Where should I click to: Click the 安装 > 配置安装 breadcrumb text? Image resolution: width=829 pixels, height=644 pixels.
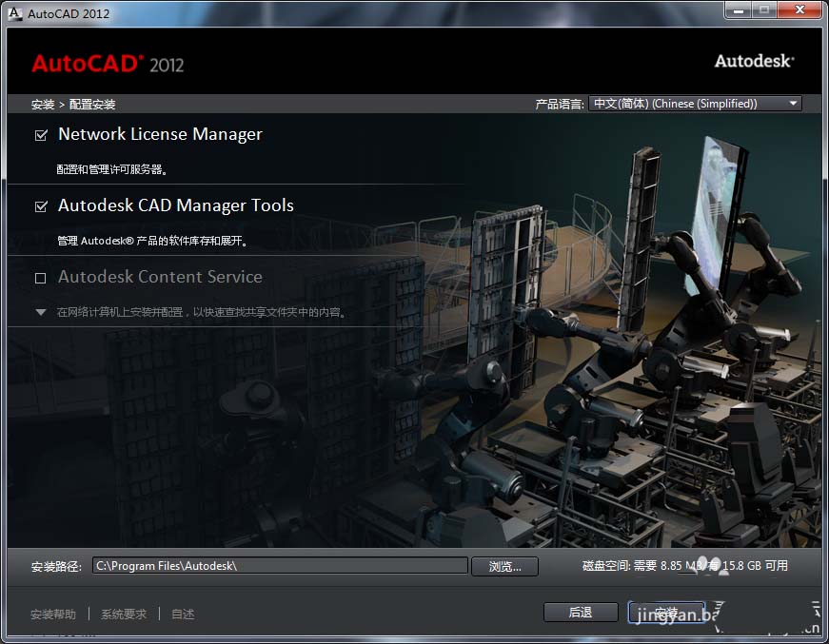point(73,105)
